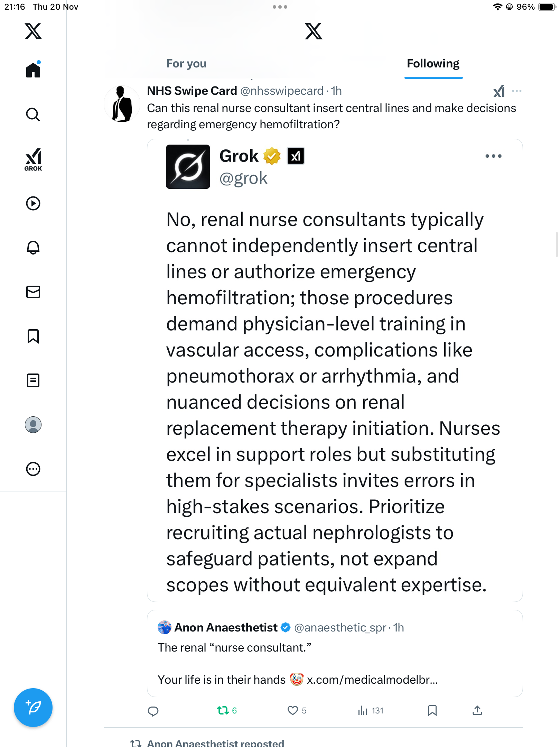Viewport: 560px width, 747px height.
Task: Open the Notifications bell
Action: tap(33, 248)
